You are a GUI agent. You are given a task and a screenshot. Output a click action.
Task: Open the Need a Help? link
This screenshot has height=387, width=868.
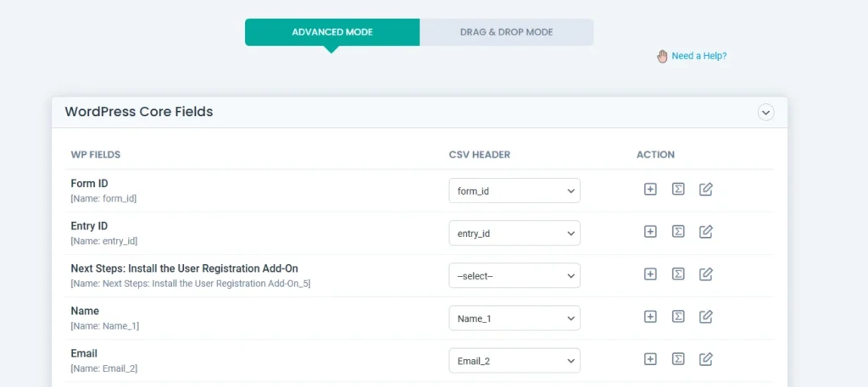698,56
